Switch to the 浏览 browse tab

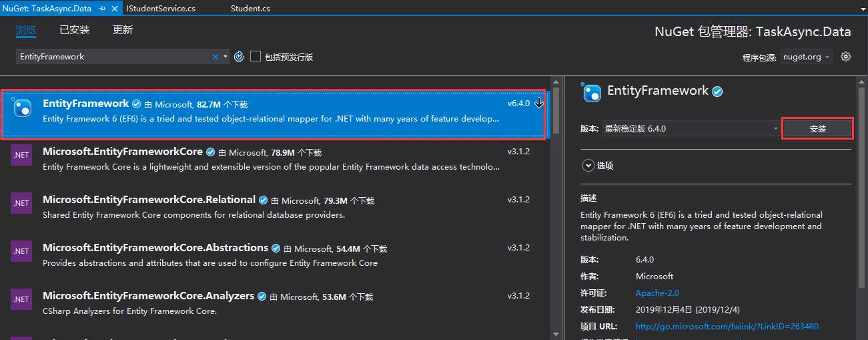26,30
